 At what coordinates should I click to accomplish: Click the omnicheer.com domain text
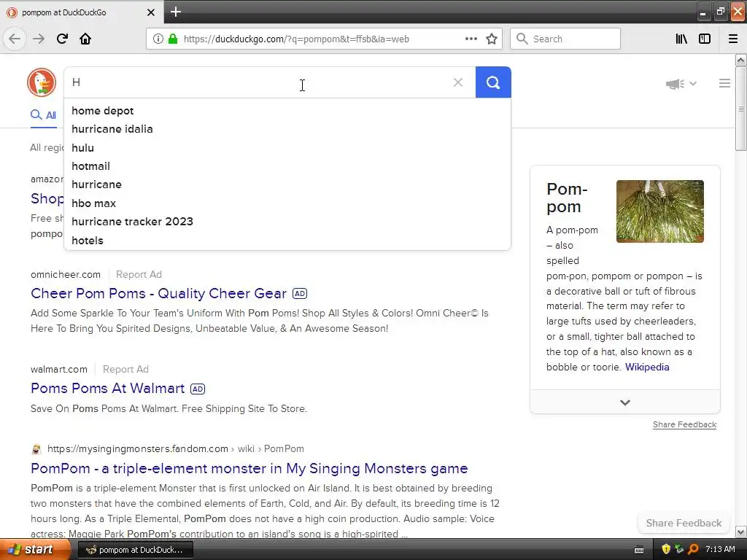[x=65, y=274]
